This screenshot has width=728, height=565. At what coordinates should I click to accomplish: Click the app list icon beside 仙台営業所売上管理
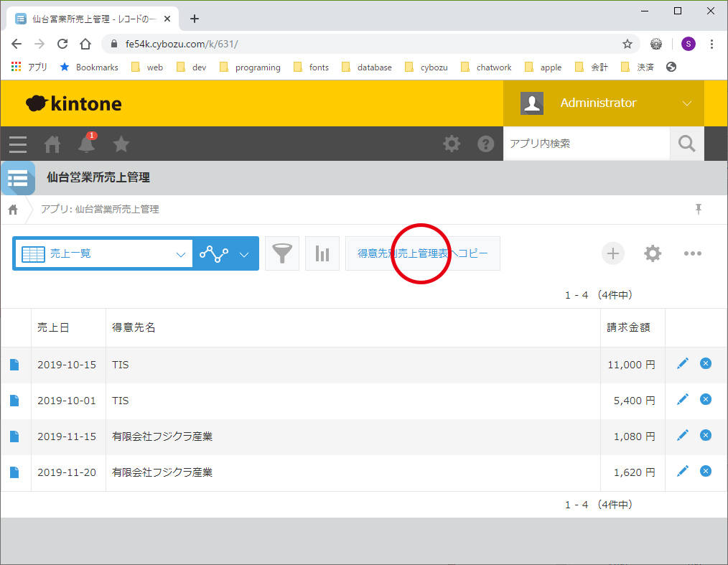18,178
